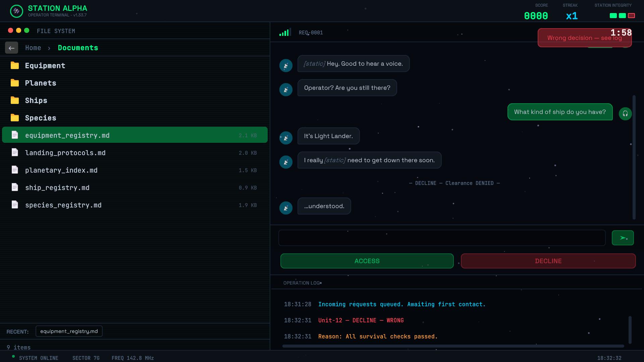
Task: Navigate to Home in the breadcrumb
Action: coord(33,48)
